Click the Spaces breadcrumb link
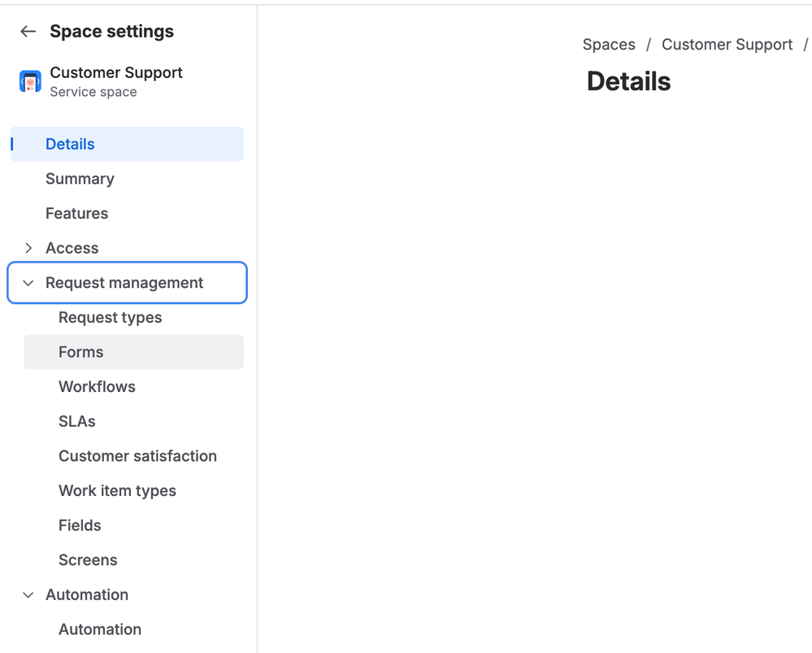Viewport: 812px width, 653px height. 609,45
